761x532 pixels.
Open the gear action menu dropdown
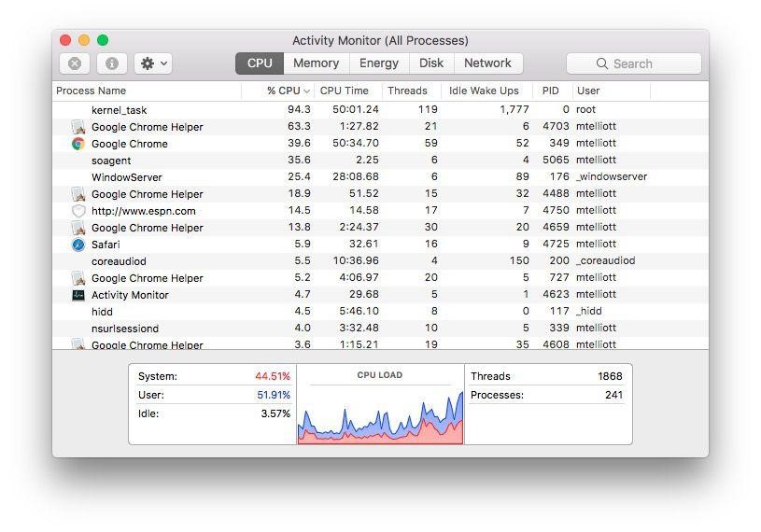coord(153,63)
